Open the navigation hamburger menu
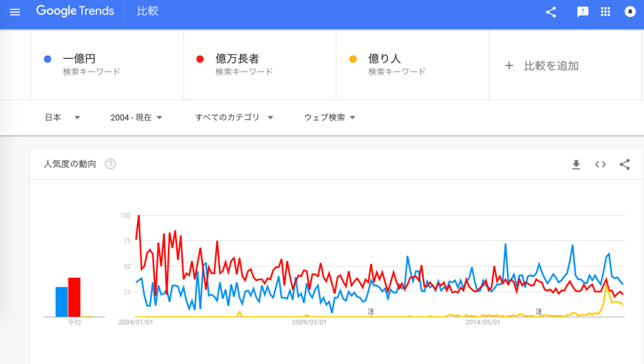644x364 pixels. pos(14,11)
